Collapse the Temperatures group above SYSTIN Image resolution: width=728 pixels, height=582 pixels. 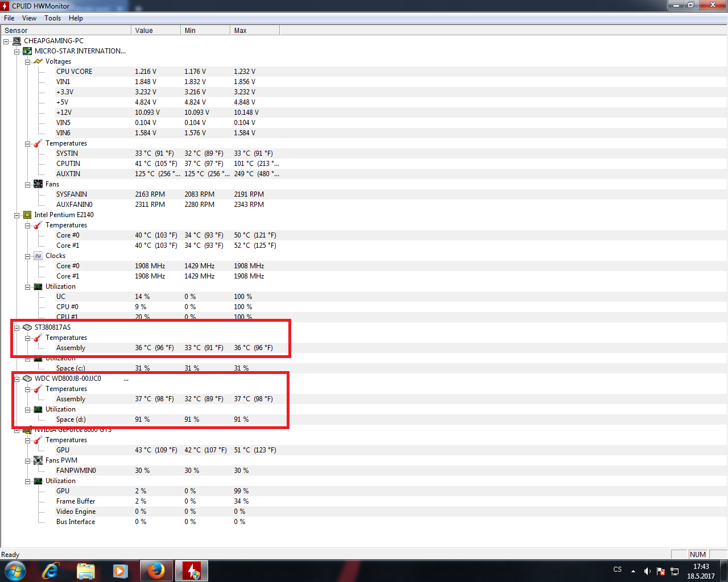point(27,143)
